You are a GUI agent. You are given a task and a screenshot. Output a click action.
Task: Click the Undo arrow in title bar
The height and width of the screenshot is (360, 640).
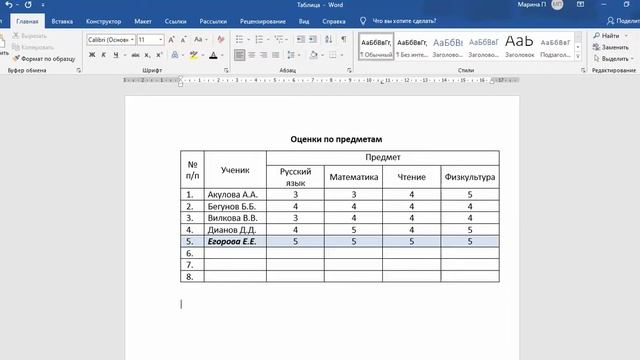[x=9, y=5]
